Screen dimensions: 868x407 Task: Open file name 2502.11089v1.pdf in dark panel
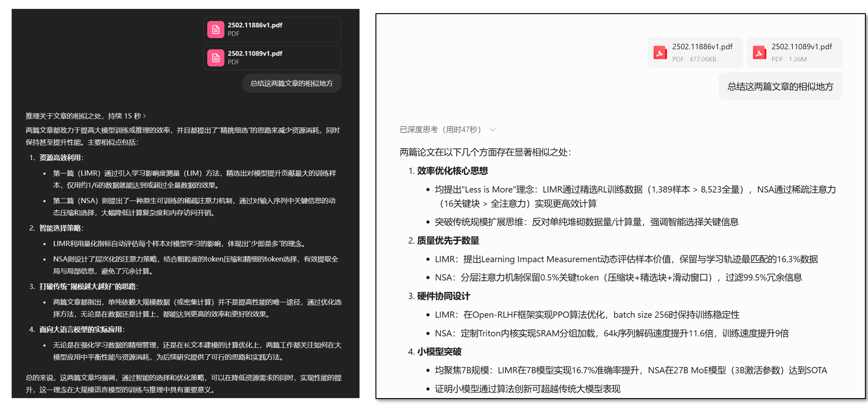coord(255,53)
